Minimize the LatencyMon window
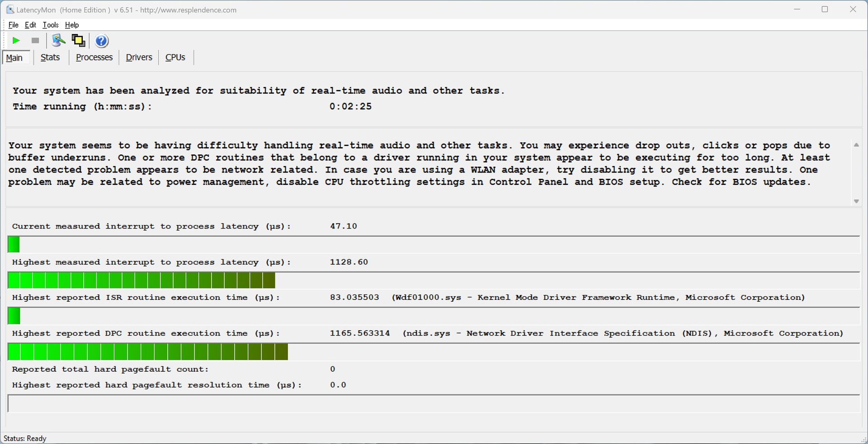 [x=797, y=9]
